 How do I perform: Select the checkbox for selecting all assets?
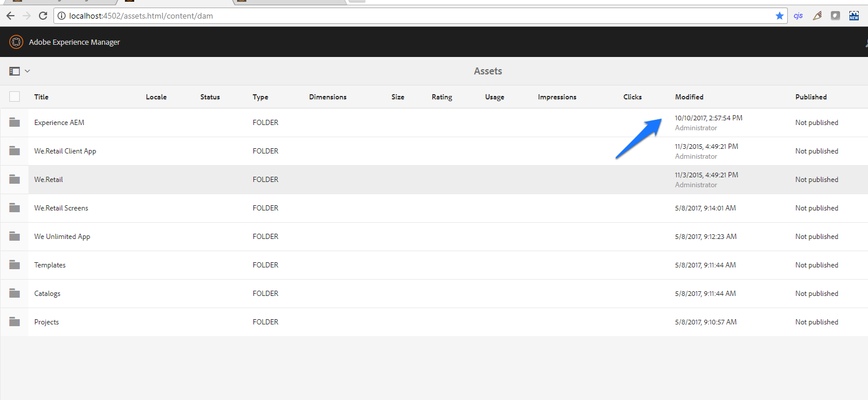pyautogui.click(x=15, y=97)
